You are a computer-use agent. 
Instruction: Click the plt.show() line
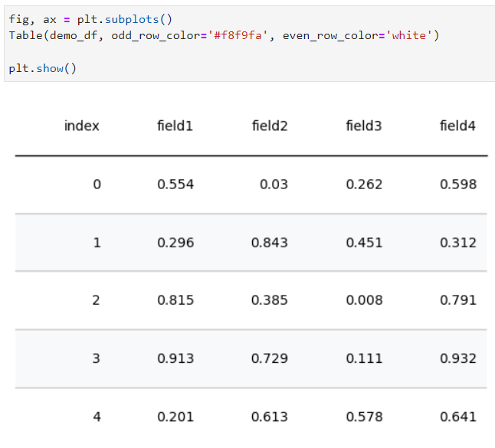43,68
